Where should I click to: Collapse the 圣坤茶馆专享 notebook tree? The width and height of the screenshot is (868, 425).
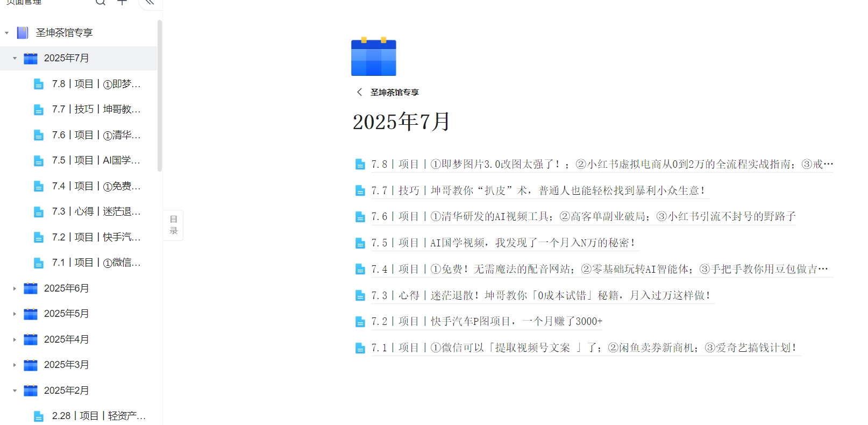6,33
